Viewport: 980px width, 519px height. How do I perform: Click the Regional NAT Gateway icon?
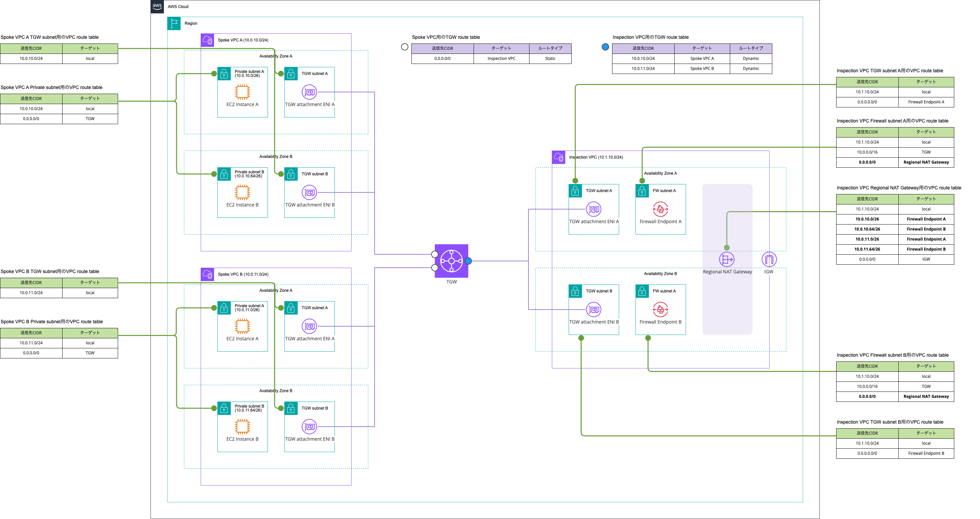726,260
